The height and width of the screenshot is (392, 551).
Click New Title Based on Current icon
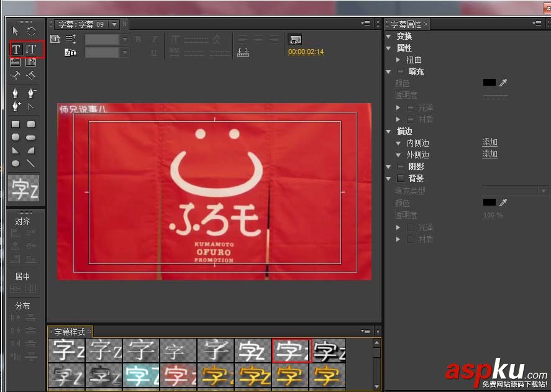[x=55, y=39]
